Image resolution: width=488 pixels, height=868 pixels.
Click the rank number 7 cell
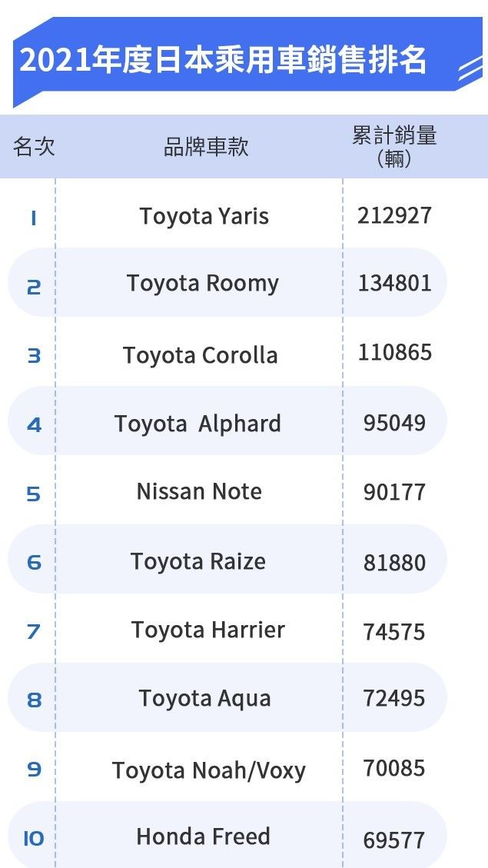tap(34, 631)
